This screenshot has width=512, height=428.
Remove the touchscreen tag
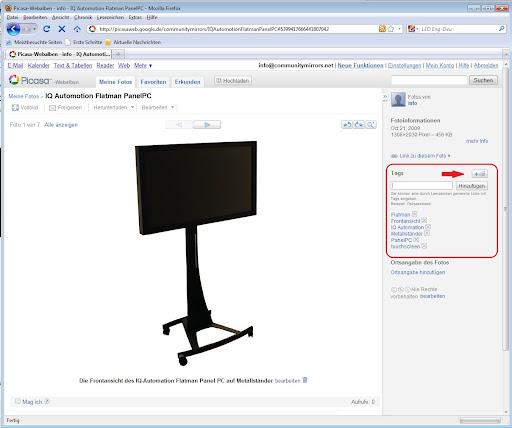pos(424,246)
